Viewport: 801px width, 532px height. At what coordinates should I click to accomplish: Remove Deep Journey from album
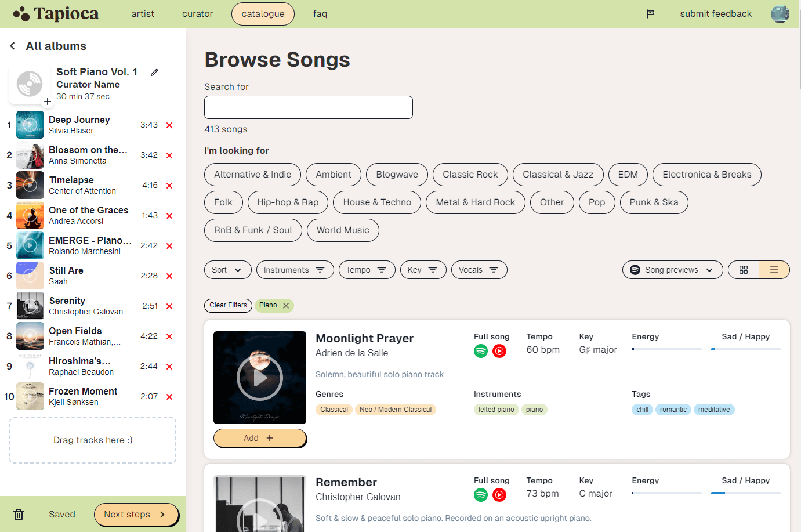point(169,125)
